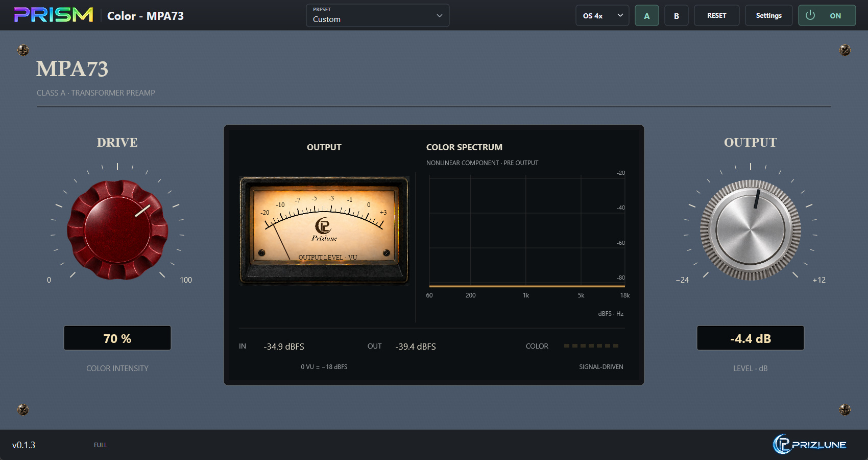Viewport: 868px width, 460px height.
Task: Click the VU output level meter
Action: coord(324,230)
